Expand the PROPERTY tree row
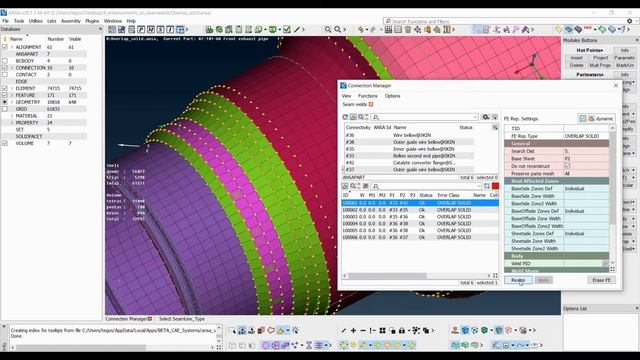This screenshot has height=360, width=640. (12, 122)
